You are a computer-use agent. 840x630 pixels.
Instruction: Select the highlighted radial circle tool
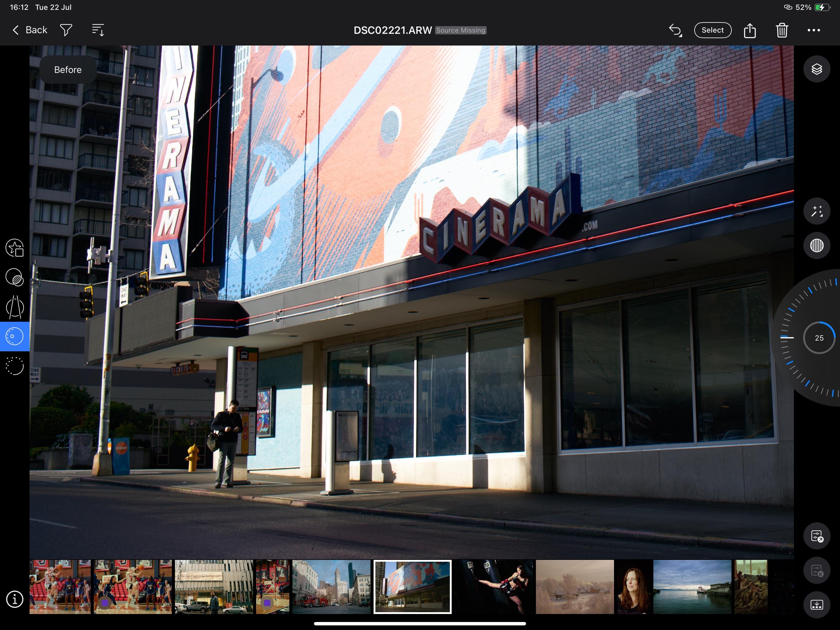[x=15, y=336]
